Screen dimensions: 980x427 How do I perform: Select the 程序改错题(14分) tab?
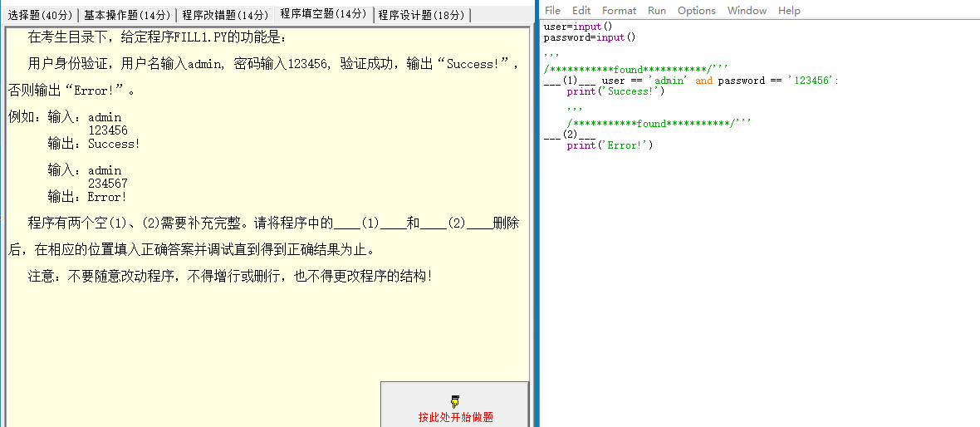click(226, 15)
